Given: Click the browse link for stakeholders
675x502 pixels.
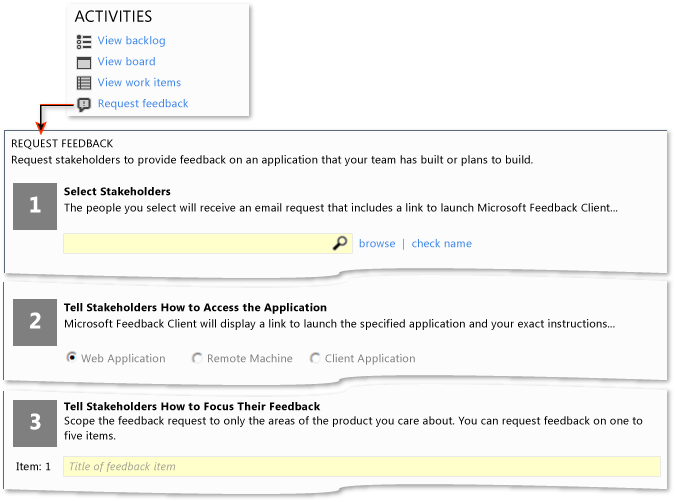Looking at the screenshot, I should pos(377,244).
